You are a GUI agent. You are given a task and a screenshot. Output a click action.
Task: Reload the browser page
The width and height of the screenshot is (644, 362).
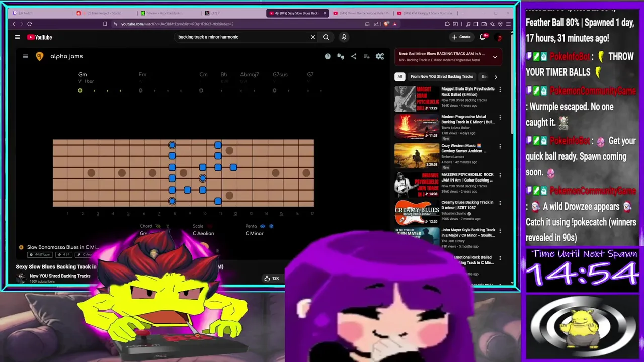click(30, 24)
